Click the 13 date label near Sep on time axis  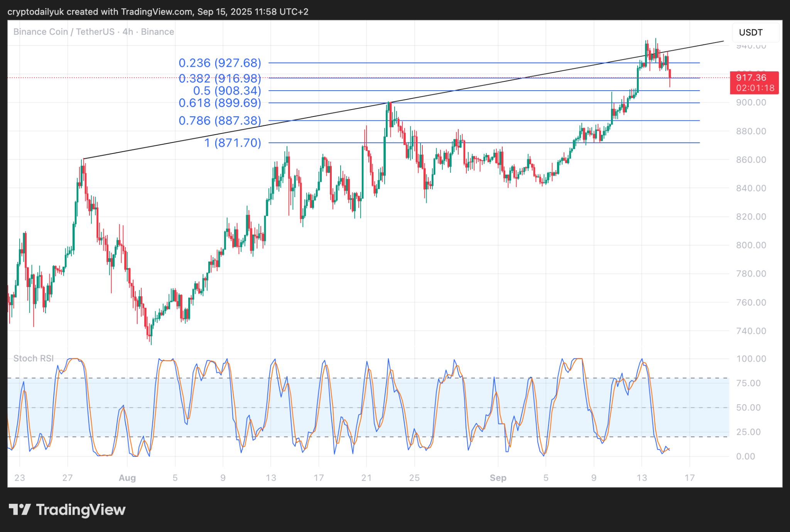click(641, 478)
